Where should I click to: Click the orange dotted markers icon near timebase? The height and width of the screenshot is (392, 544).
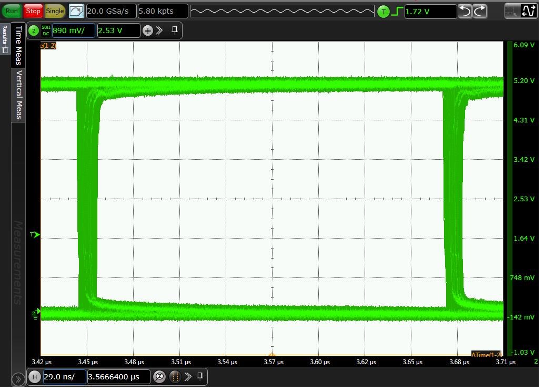[x=175, y=377]
